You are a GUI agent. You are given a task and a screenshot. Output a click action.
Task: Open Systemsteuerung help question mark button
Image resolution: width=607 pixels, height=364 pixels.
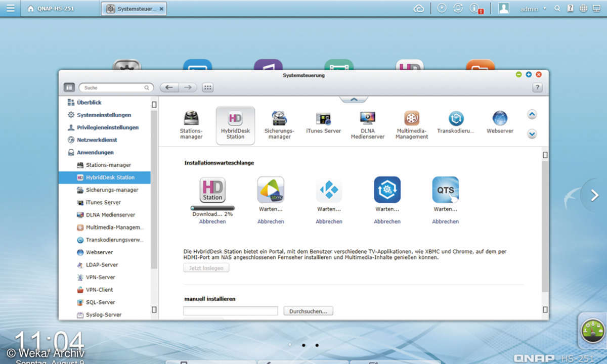(x=537, y=87)
